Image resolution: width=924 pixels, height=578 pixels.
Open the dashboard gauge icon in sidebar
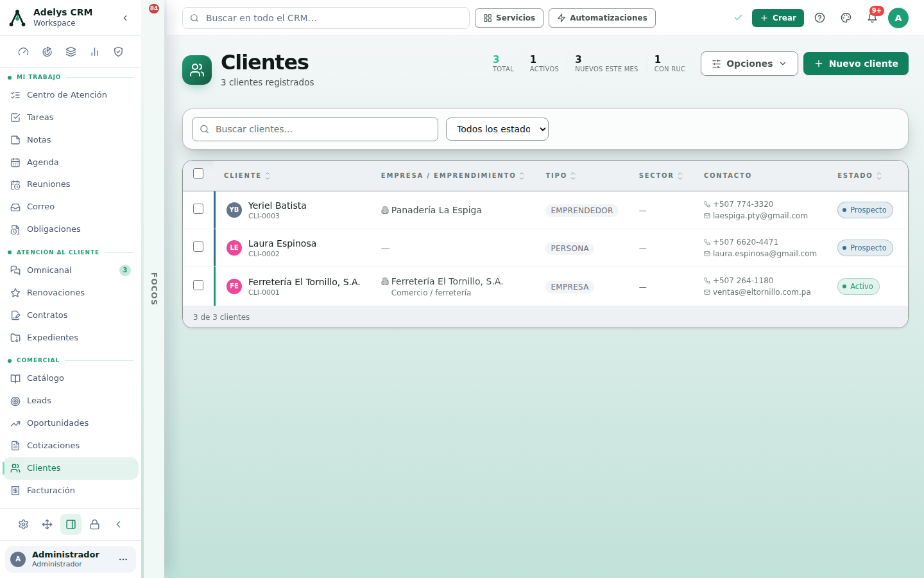coord(24,52)
